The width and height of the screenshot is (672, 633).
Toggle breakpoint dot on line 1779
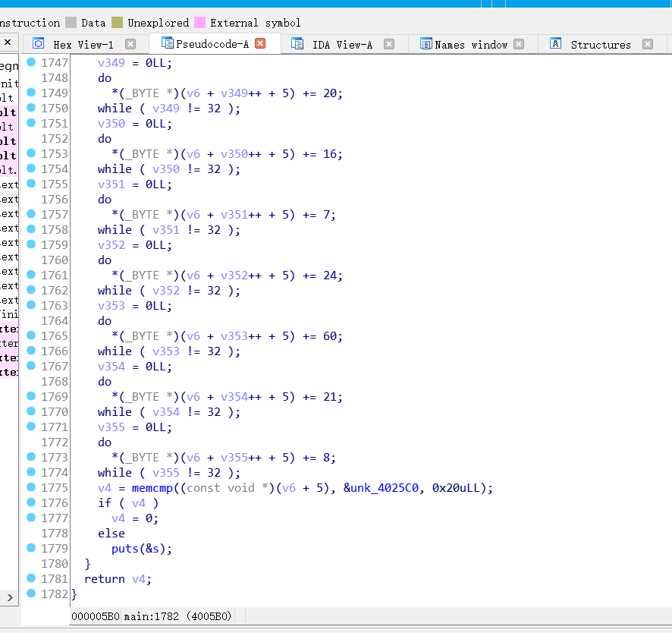[31, 548]
